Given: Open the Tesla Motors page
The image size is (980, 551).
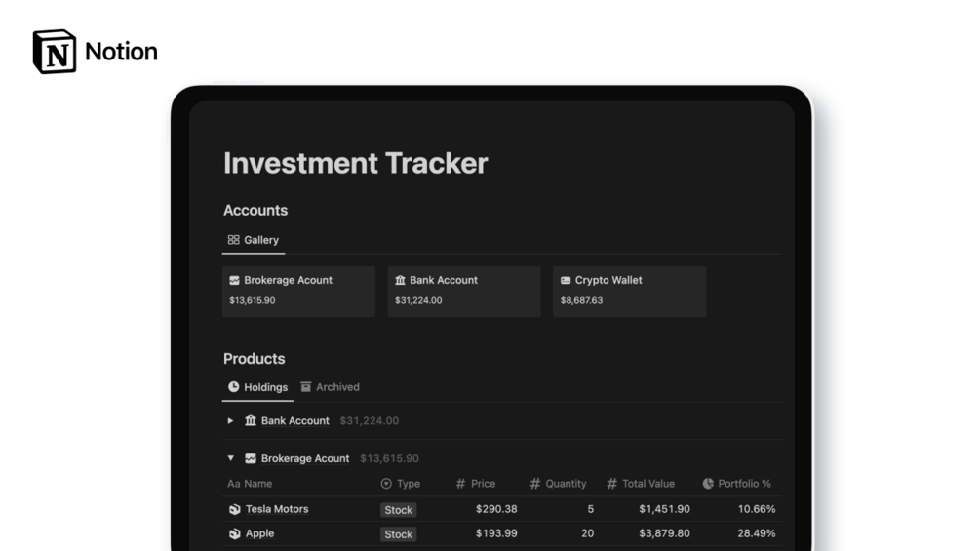Looking at the screenshot, I should pyautogui.click(x=277, y=509).
